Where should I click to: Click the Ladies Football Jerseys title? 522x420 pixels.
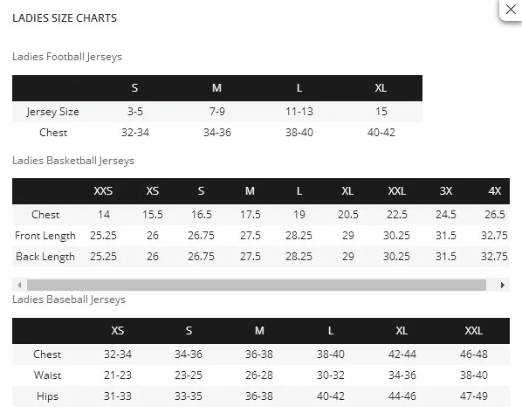(67, 57)
